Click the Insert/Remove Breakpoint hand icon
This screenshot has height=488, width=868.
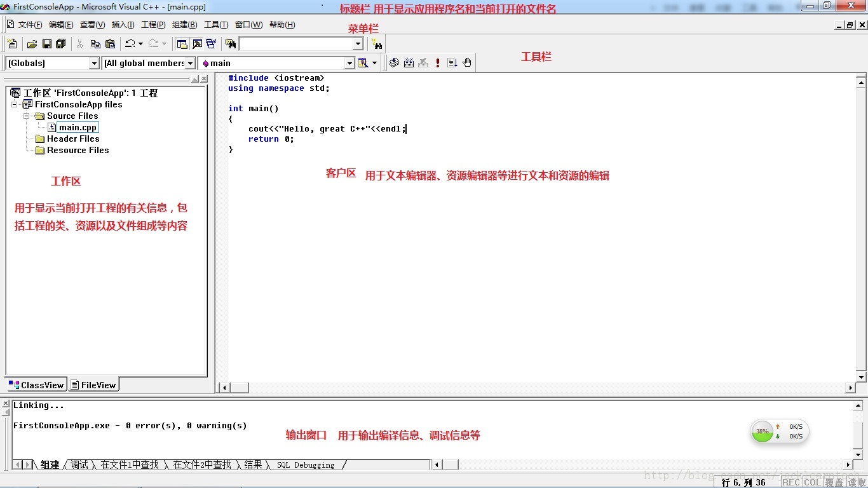pos(466,62)
